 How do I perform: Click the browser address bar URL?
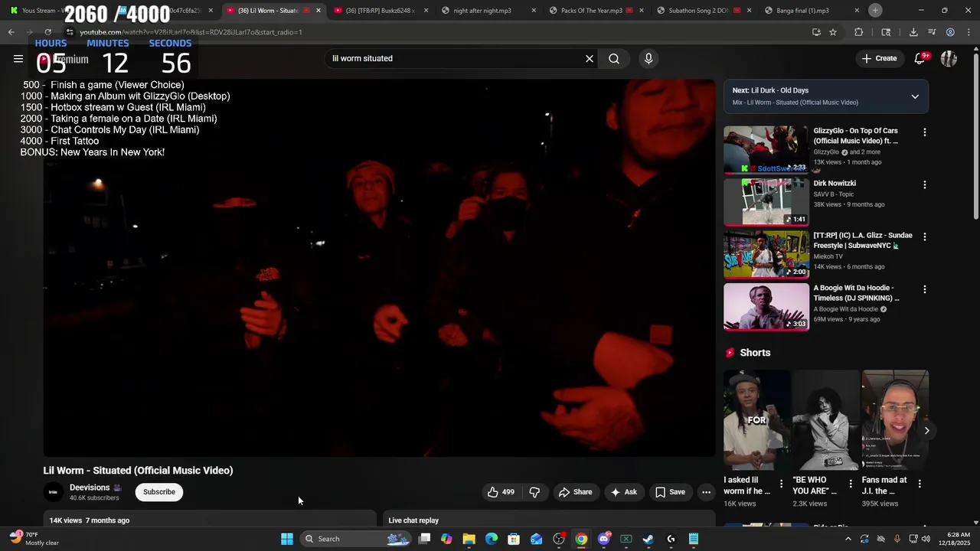(191, 32)
